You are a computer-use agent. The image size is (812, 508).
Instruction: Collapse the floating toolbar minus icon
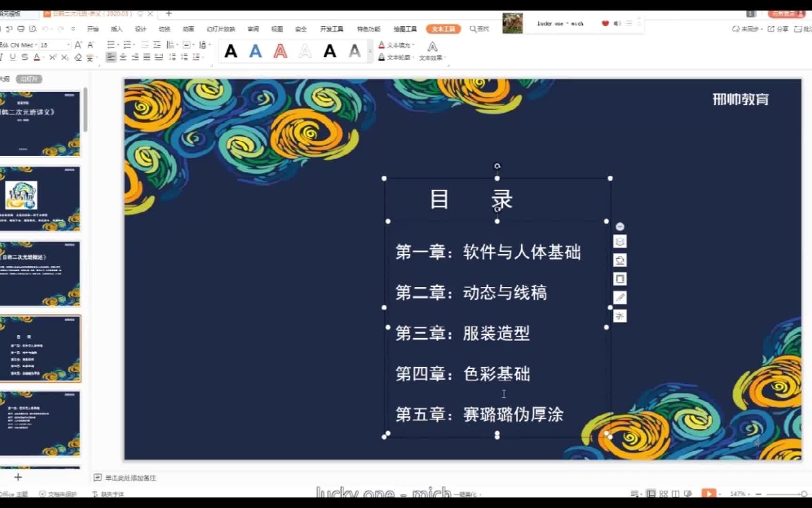[620, 227]
